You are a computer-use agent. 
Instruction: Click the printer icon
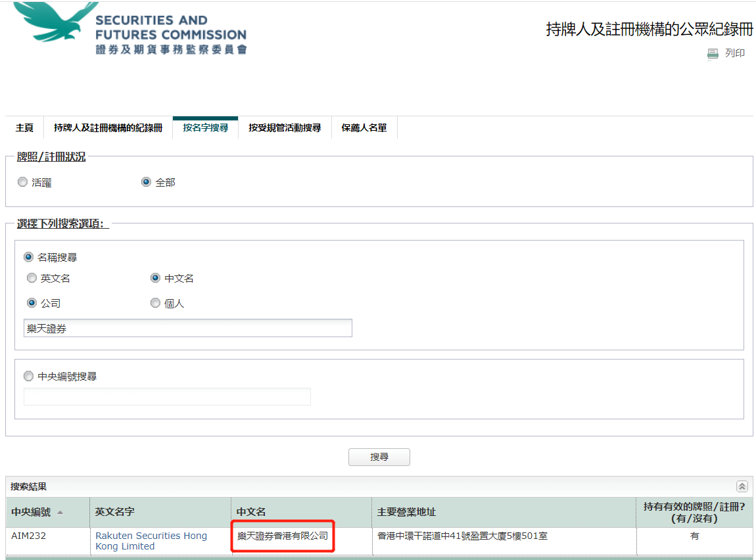(713, 53)
